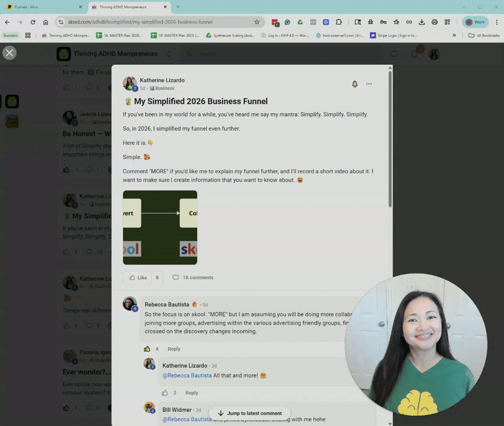Open the Work profile button
The image size is (504, 426).
click(475, 22)
